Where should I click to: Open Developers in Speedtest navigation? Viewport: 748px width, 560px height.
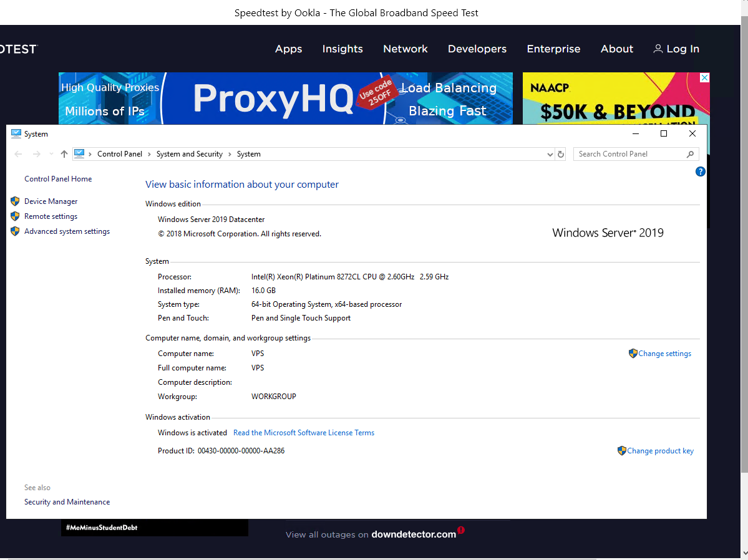tap(477, 49)
